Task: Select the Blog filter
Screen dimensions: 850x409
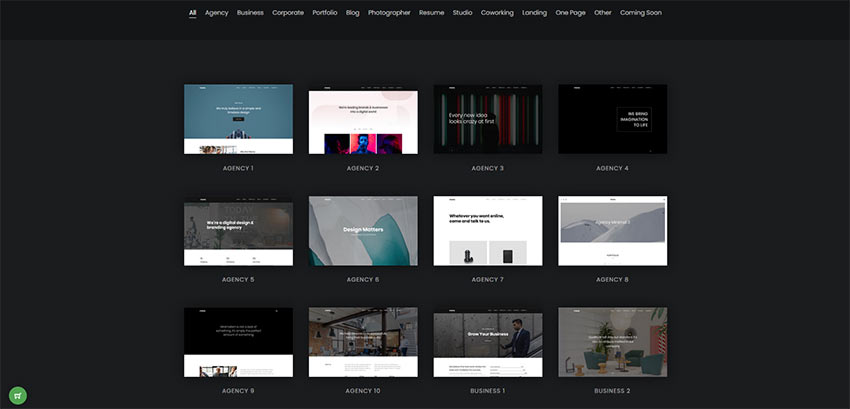Action: tap(353, 13)
